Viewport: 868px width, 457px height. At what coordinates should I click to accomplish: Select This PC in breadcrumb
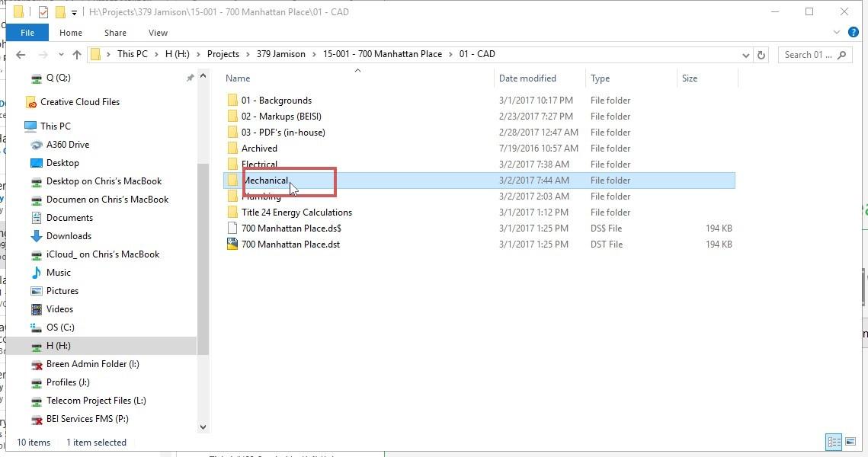133,54
